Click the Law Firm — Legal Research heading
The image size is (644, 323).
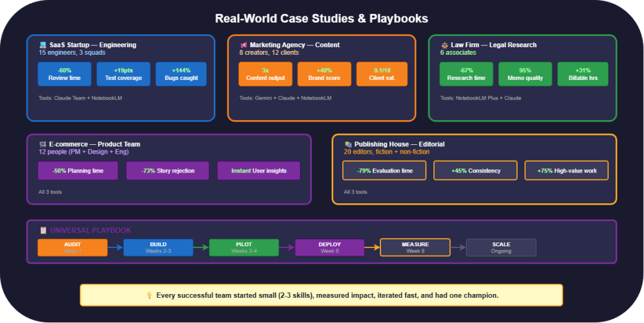pyautogui.click(x=494, y=45)
